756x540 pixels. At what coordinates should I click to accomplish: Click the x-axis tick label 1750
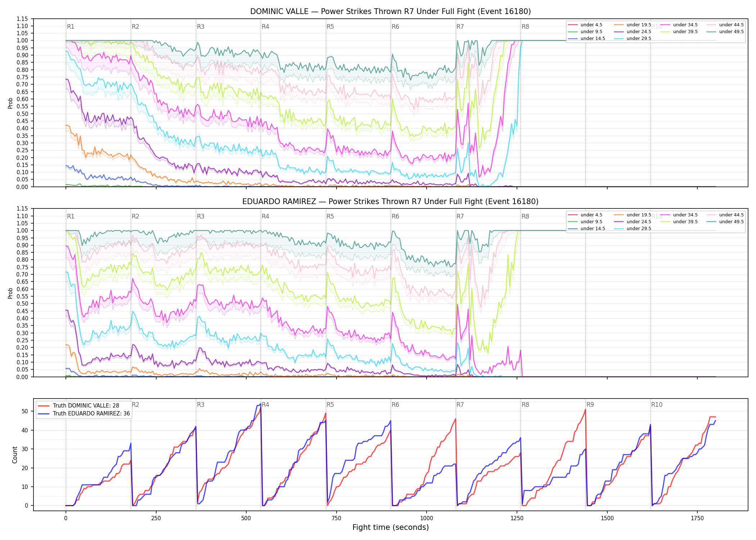(x=697, y=518)
